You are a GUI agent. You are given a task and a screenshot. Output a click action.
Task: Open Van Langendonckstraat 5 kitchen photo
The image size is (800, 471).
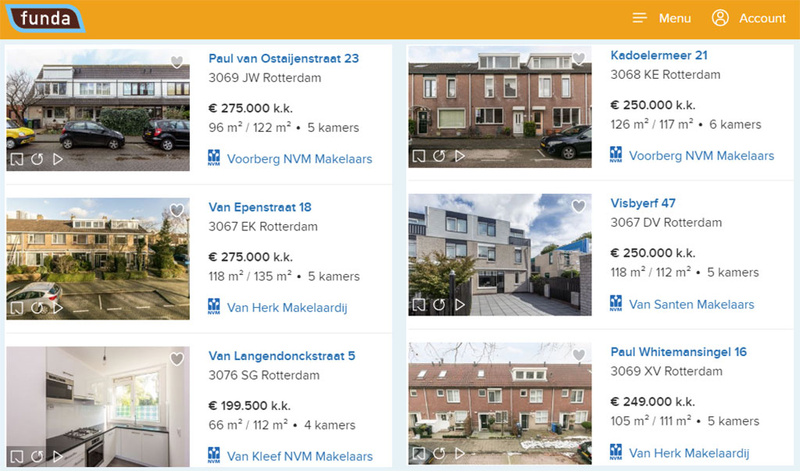[x=98, y=400]
